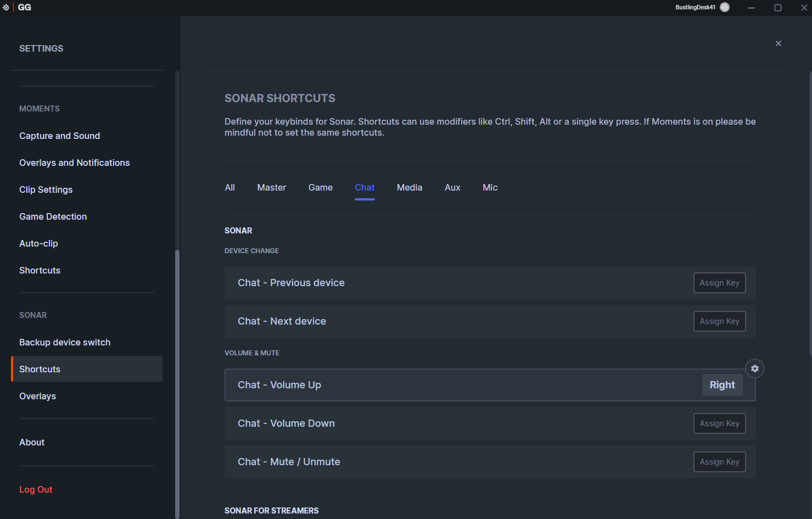Click the sidebar vertical scrollbar
Screen dimensions: 812x519
click(177, 384)
